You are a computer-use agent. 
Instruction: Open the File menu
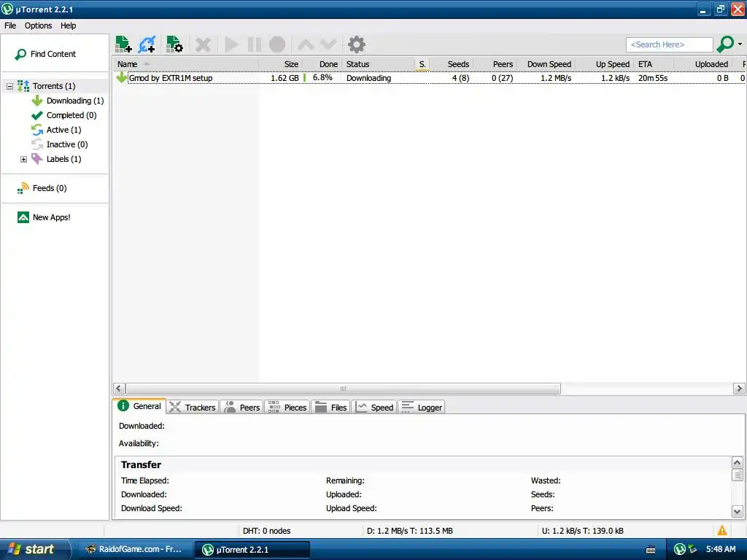click(x=10, y=26)
